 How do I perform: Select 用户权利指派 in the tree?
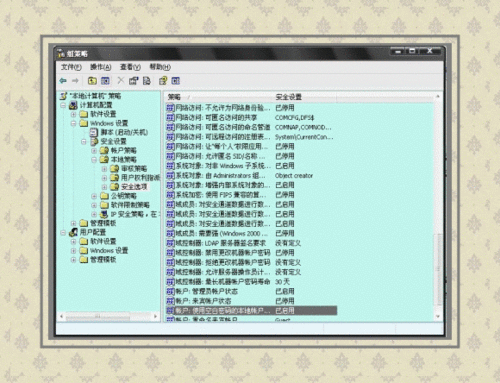tap(140, 178)
